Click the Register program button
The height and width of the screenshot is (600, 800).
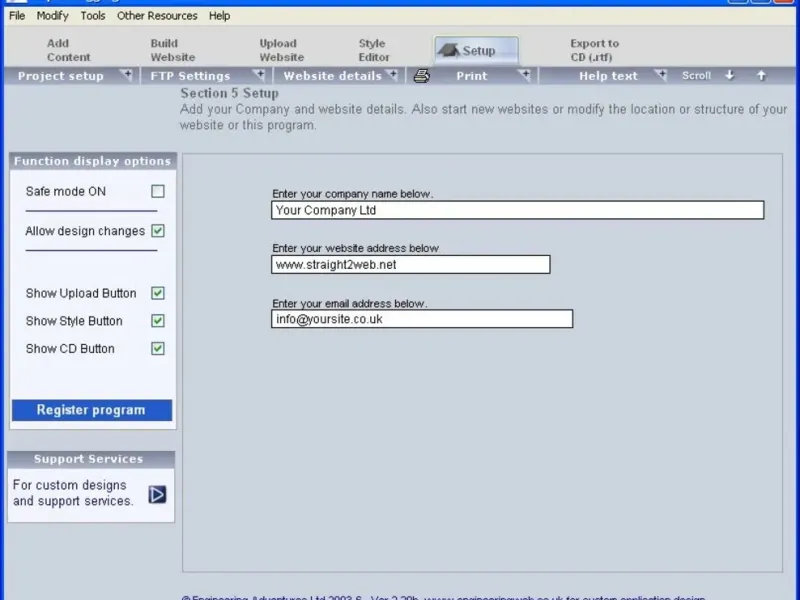coord(92,410)
